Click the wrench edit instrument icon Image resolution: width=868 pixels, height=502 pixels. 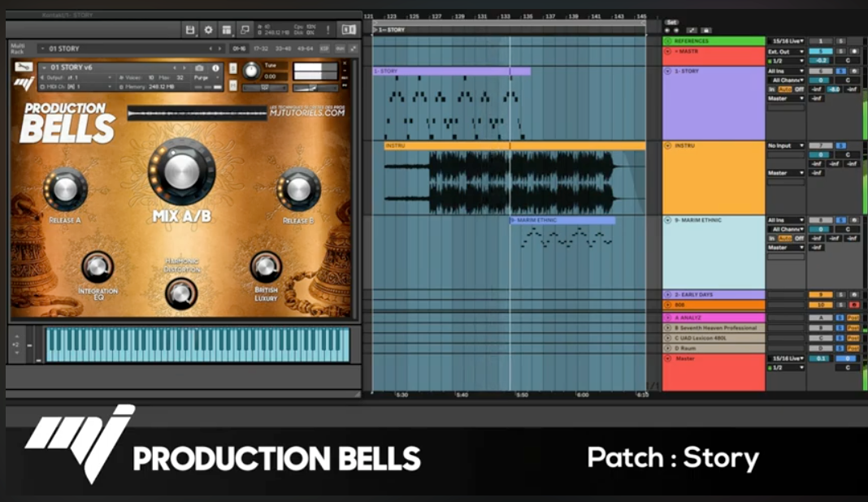pos(24,67)
